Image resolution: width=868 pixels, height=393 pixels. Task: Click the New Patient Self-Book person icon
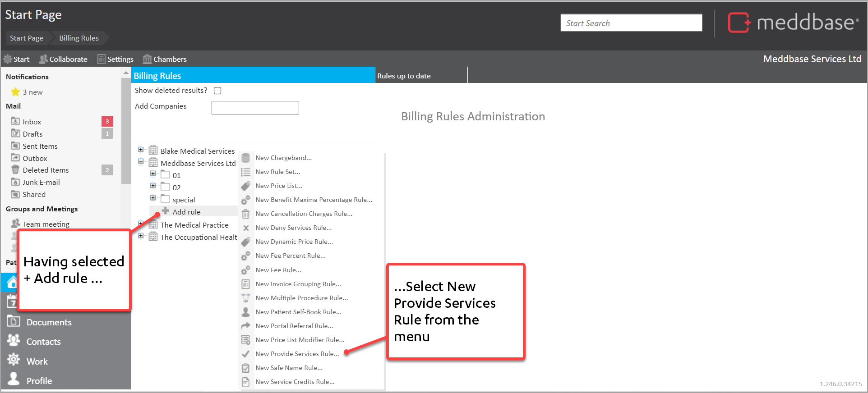coord(245,312)
